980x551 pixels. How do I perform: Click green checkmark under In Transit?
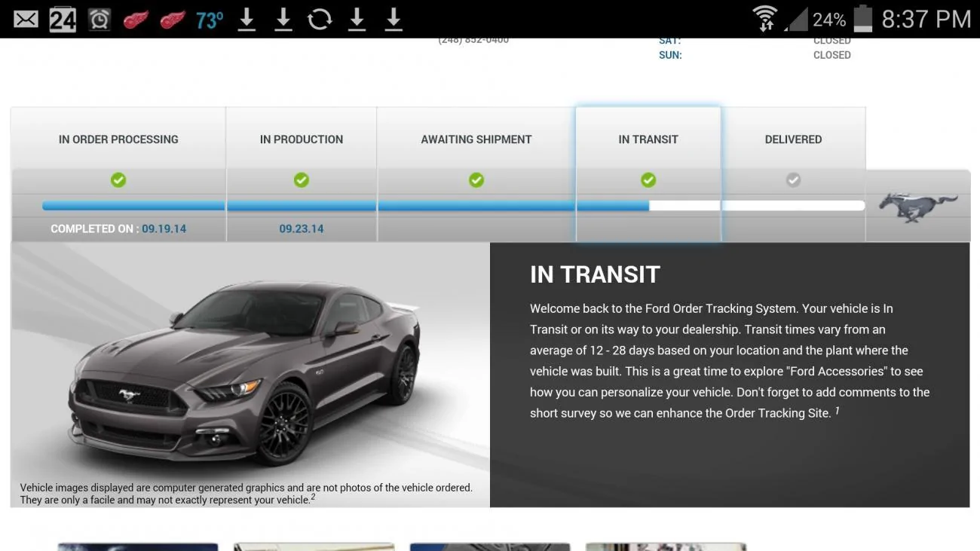tap(648, 180)
